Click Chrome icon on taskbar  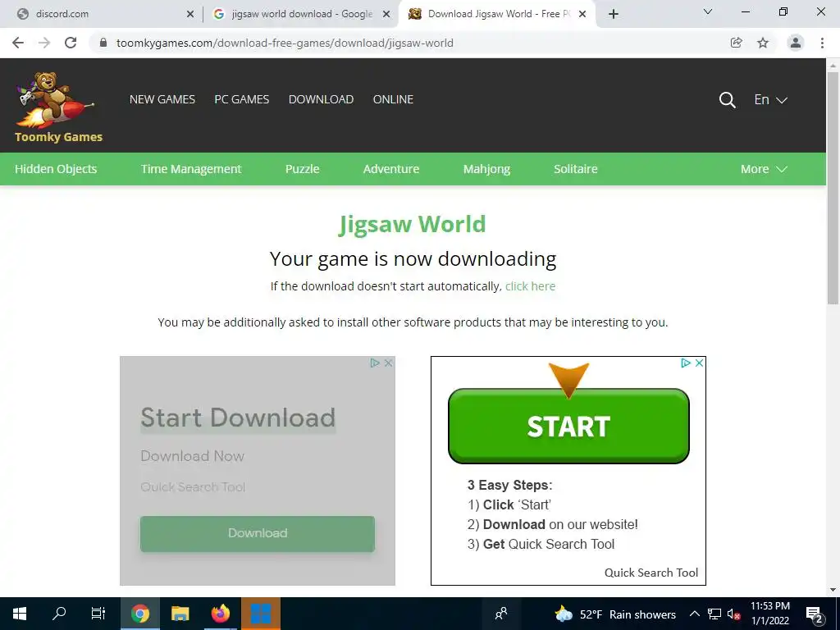point(140,614)
